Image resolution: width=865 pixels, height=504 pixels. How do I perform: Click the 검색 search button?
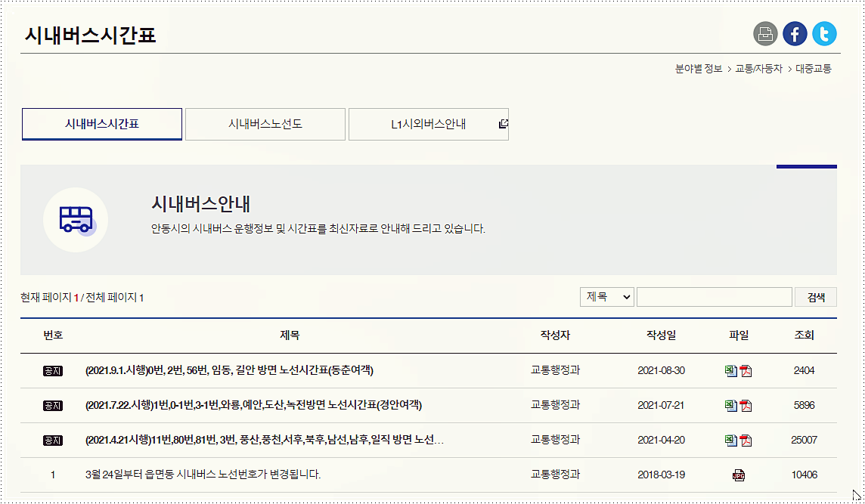coord(816,297)
